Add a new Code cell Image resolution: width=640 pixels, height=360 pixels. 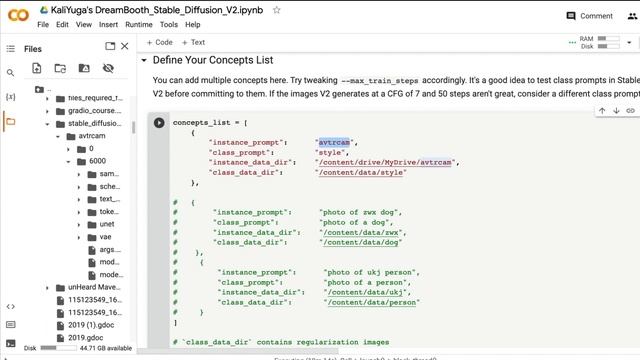[160, 42]
